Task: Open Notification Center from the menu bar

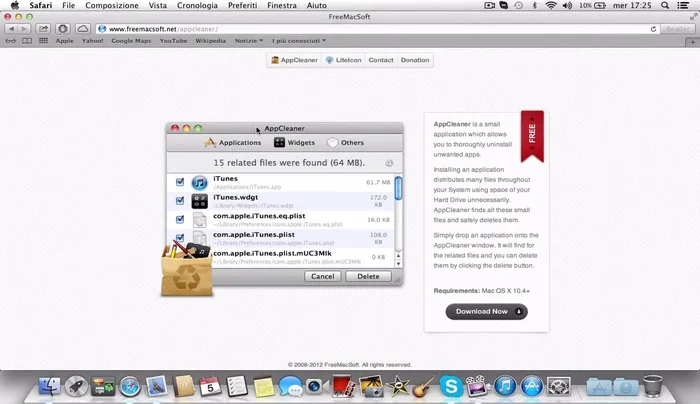Action: click(683, 5)
